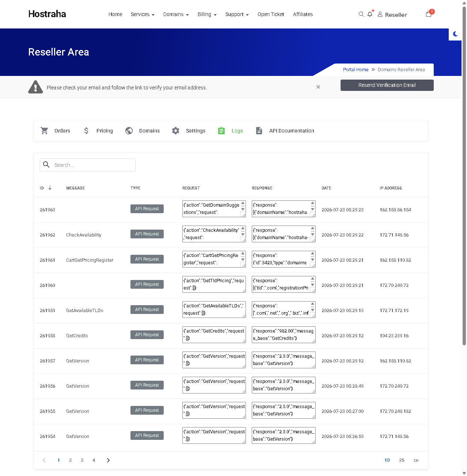Viewport: 467px width, 476px height.
Task: Go to Home in the navbar
Action: [115, 14]
